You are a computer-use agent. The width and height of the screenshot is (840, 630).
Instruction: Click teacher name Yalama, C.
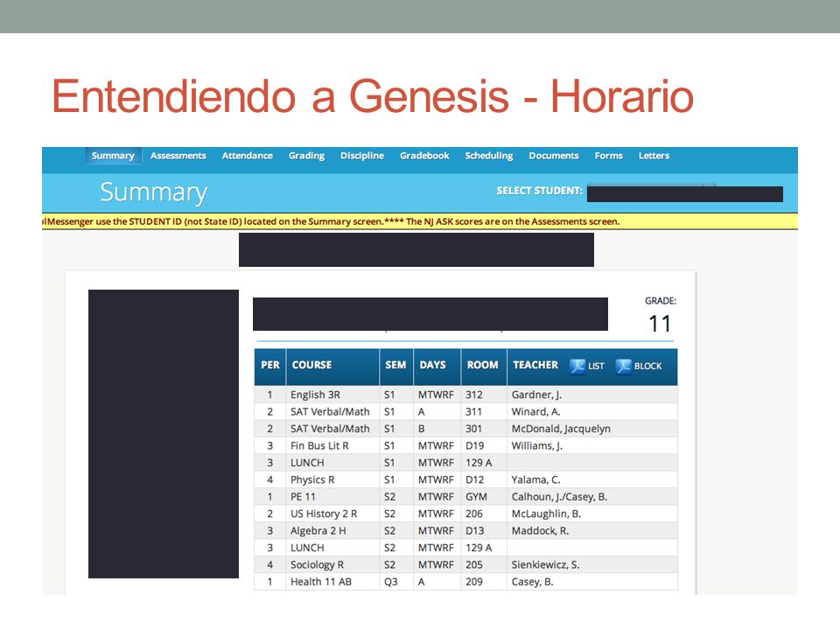pos(535,480)
